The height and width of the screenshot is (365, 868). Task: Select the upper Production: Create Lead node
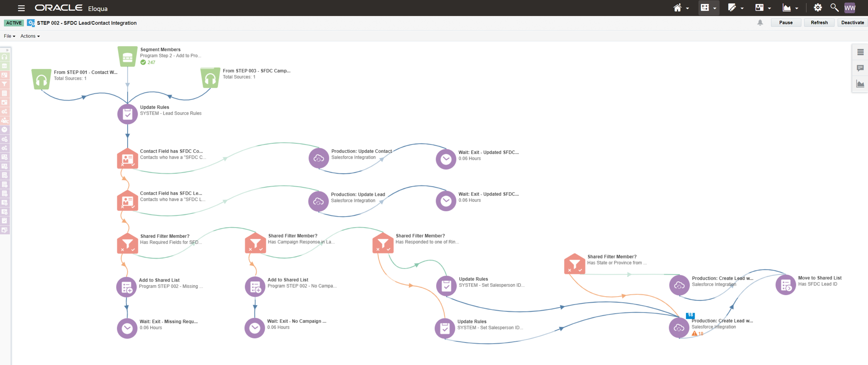click(679, 285)
